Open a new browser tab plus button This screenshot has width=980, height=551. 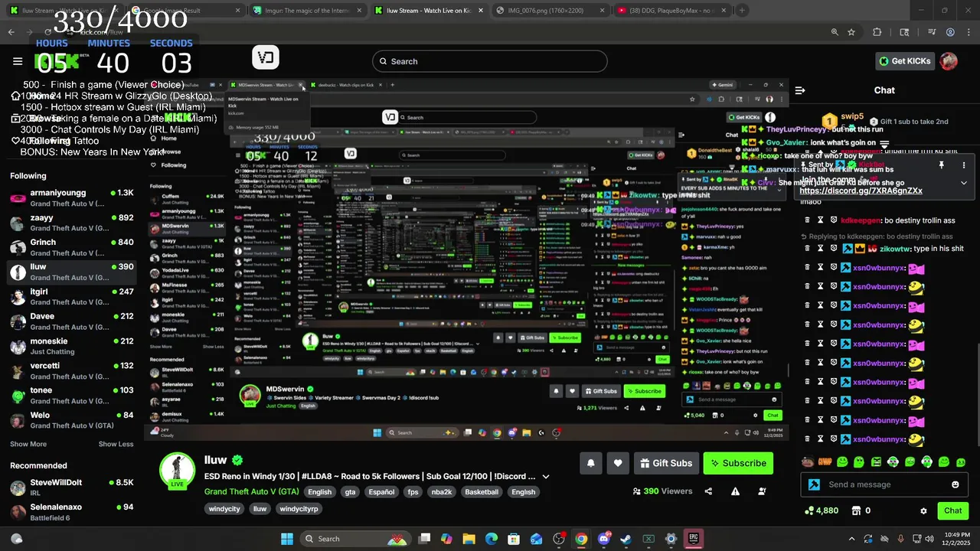742,11
